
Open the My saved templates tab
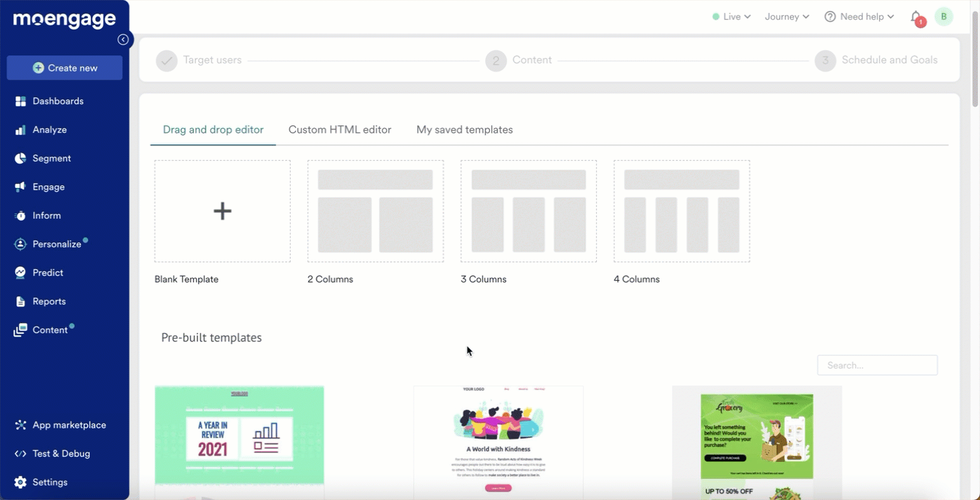click(x=465, y=129)
